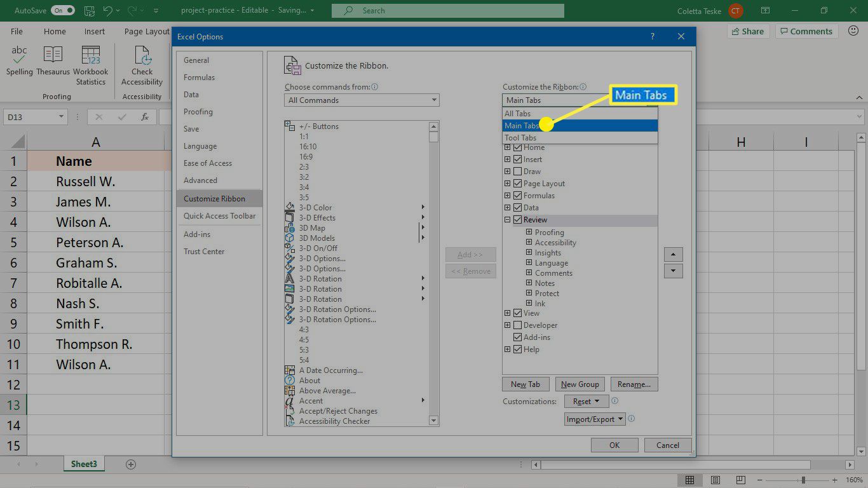The height and width of the screenshot is (488, 868).
Task: Switch to Normal view in status bar
Action: [689, 480]
